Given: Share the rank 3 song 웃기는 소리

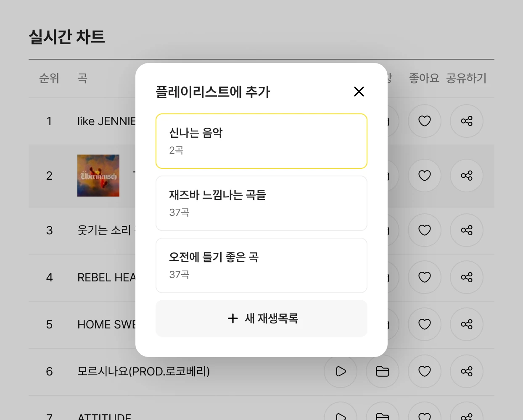Looking at the screenshot, I should point(467,230).
